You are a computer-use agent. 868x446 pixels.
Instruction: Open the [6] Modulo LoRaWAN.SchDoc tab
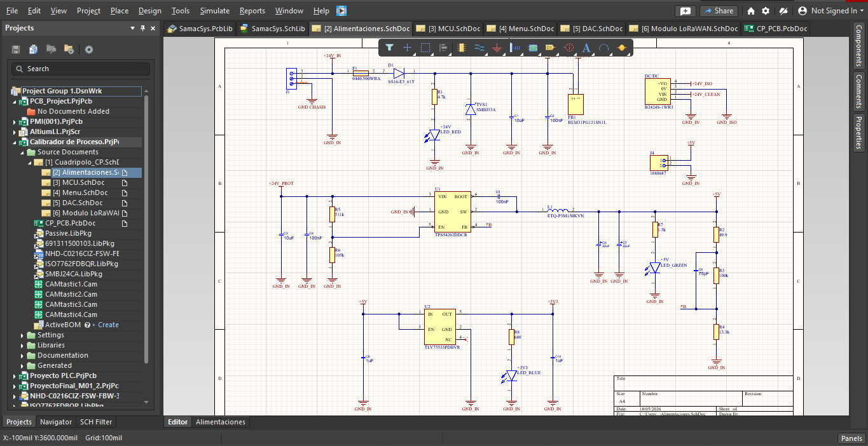coord(684,29)
